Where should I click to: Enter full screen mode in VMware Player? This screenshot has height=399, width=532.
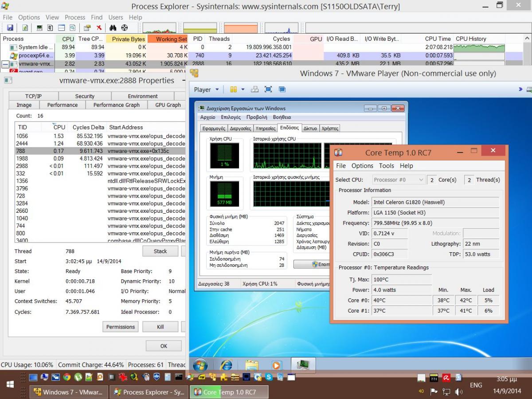(268, 89)
